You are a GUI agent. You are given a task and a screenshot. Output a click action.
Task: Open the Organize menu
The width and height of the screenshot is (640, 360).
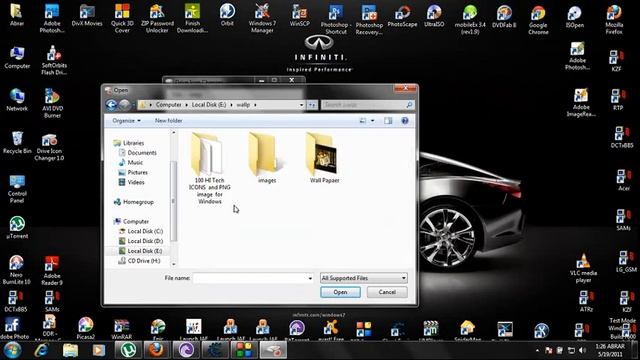point(126,121)
